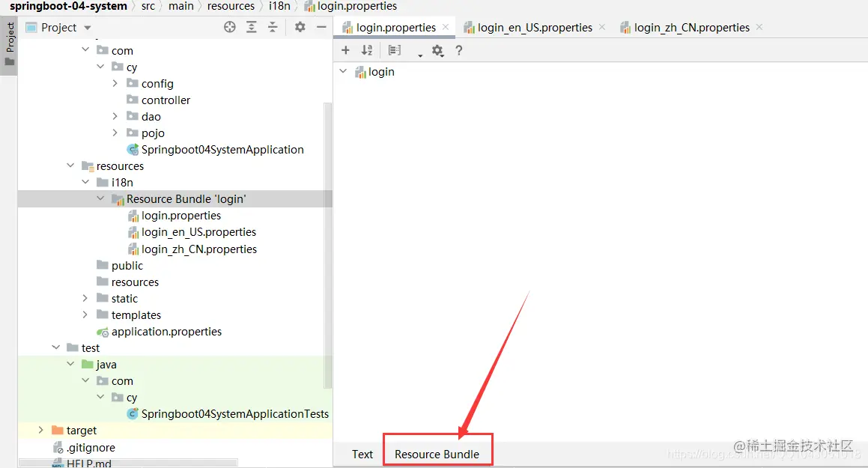Viewport: 868px width, 468px height.
Task: Open help question mark icon
Action: [459, 50]
